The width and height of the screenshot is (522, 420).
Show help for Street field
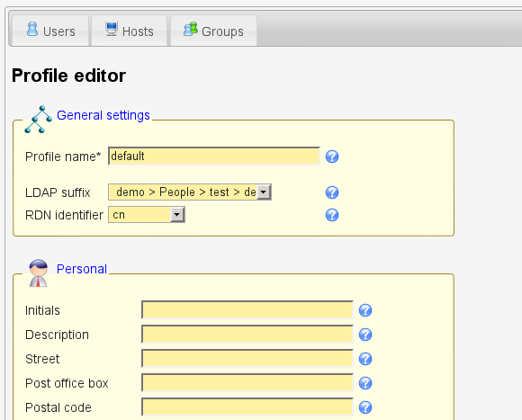coord(365,359)
